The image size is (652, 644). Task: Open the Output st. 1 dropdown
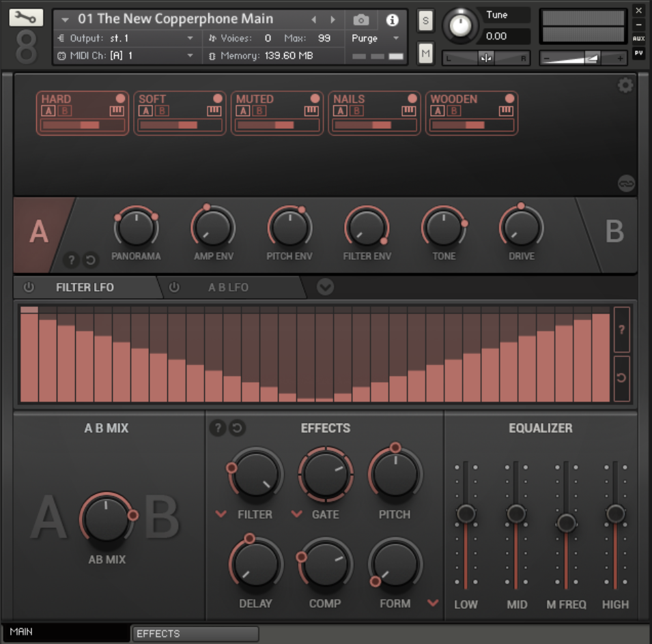coord(190,38)
